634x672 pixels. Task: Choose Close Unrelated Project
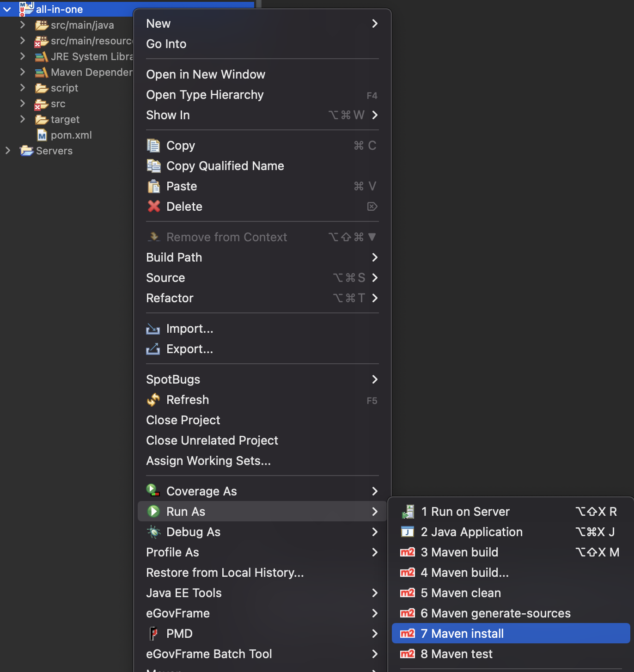(x=262, y=440)
